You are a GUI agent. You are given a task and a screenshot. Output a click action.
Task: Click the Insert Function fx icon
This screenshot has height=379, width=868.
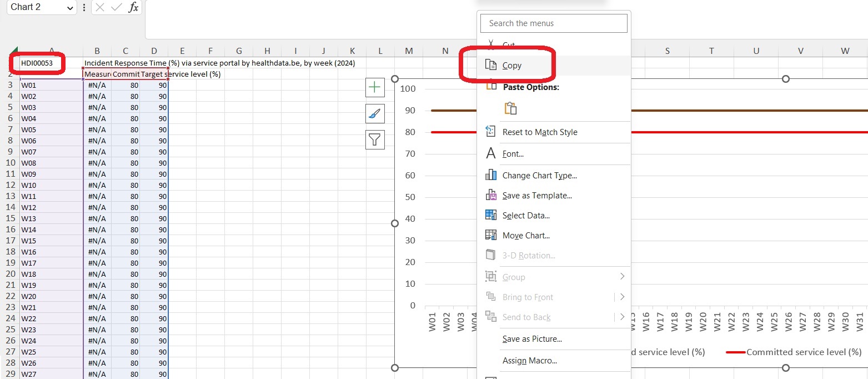tap(133, 7)
